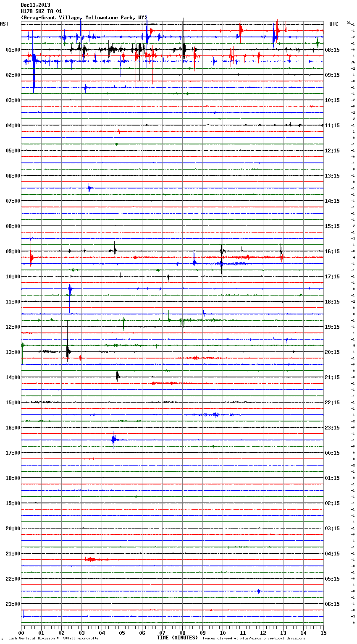Select the 05:00 MST time label
This screenshot has height=644, width=357.
coord(13,151)
